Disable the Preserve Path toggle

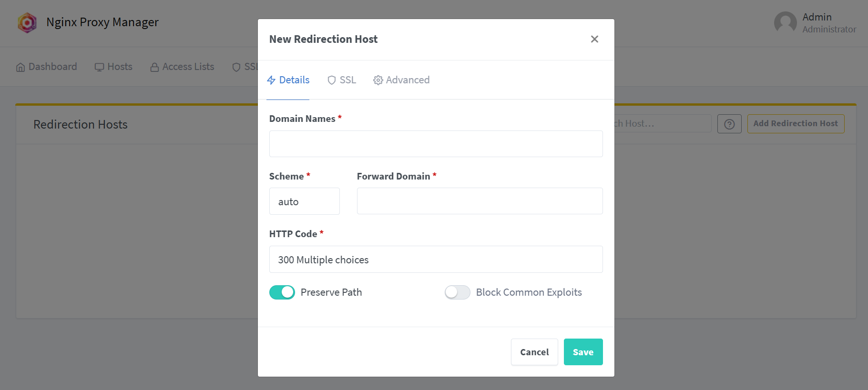pos(282,292)
